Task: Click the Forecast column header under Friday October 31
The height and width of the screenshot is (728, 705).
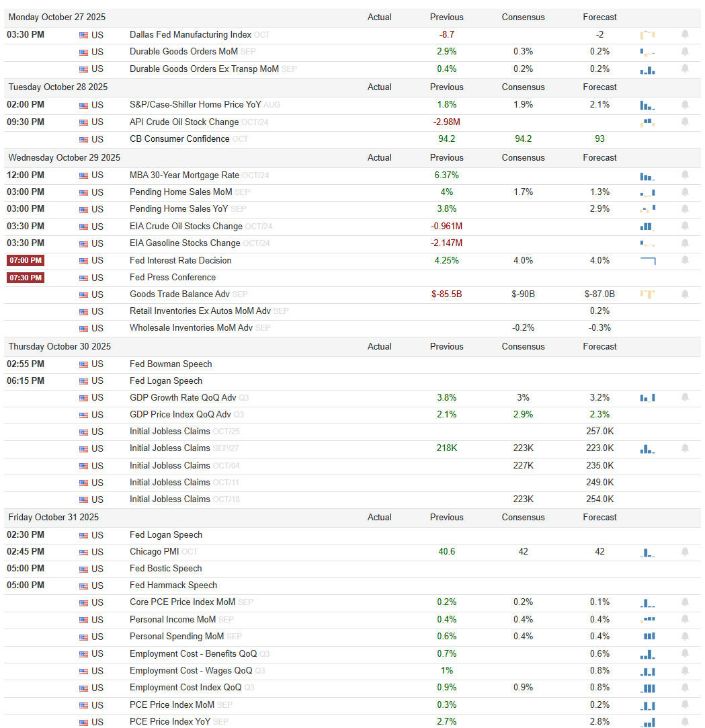Action: [599, 517]
